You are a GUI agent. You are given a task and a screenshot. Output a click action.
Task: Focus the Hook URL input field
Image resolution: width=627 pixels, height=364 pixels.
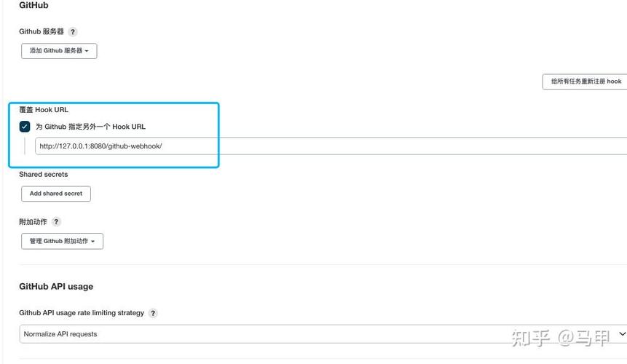331,146
